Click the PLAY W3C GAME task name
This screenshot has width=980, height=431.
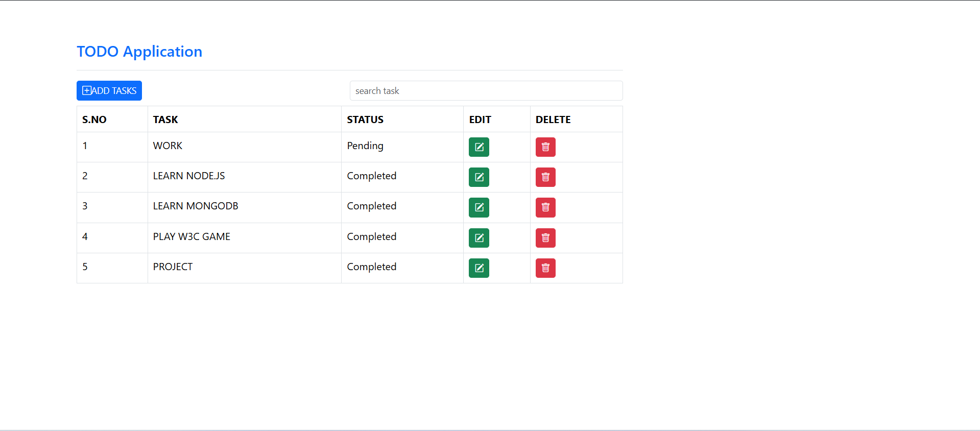pyautogui.click(x=192, y=236)
